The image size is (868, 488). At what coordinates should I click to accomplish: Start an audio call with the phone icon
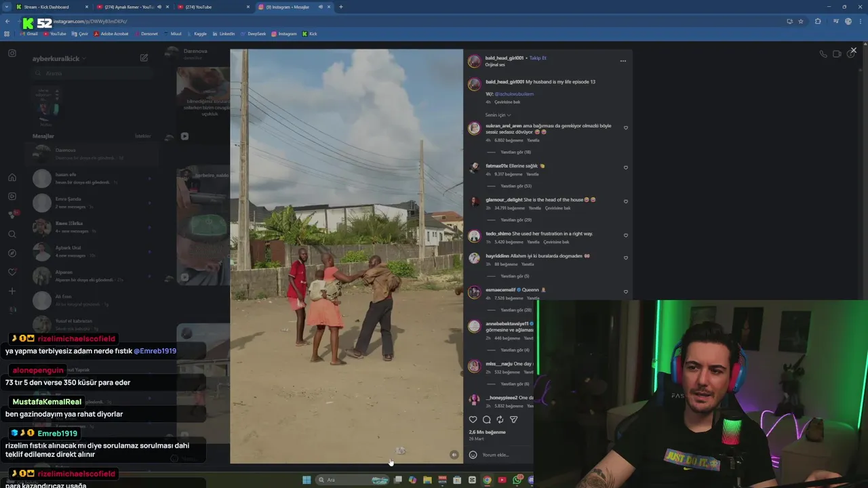tap(823, 54)
